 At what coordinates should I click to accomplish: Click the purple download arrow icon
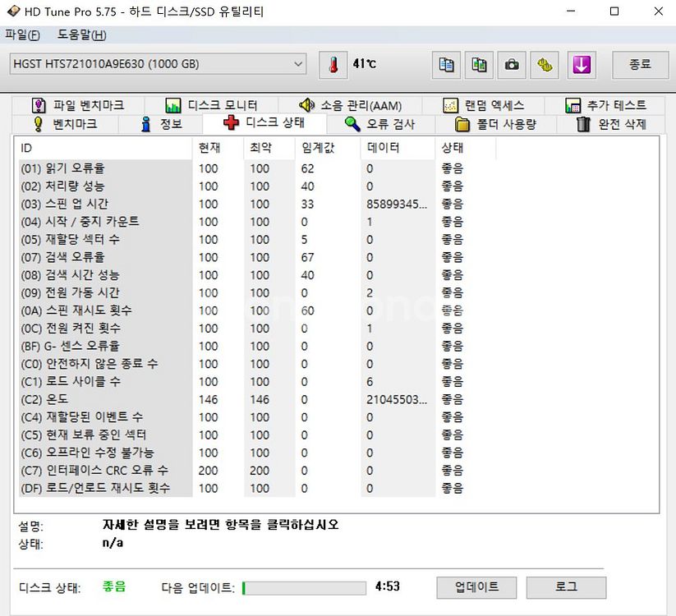[582, 65]
